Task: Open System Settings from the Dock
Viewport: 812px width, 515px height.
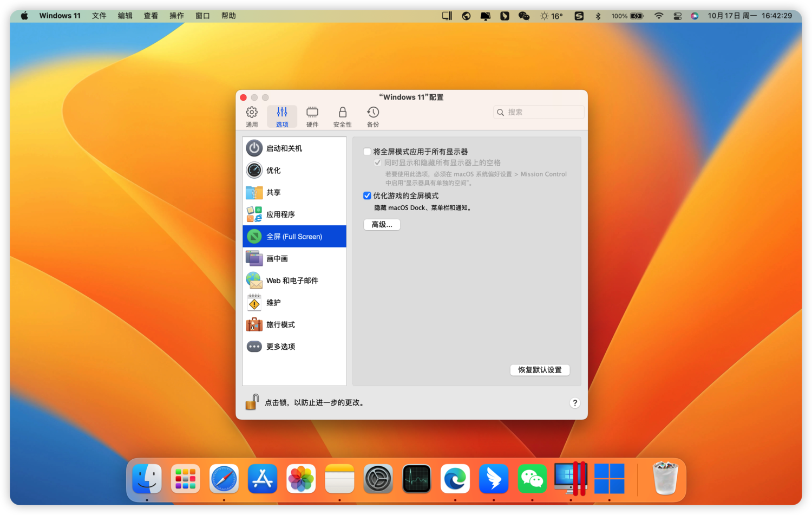Action: (x=378, y=479)
